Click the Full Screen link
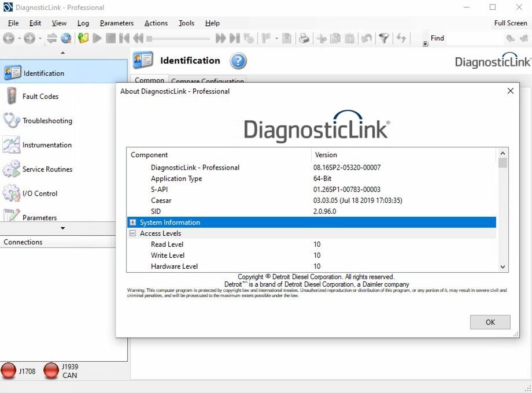 (x=510, y=23)
